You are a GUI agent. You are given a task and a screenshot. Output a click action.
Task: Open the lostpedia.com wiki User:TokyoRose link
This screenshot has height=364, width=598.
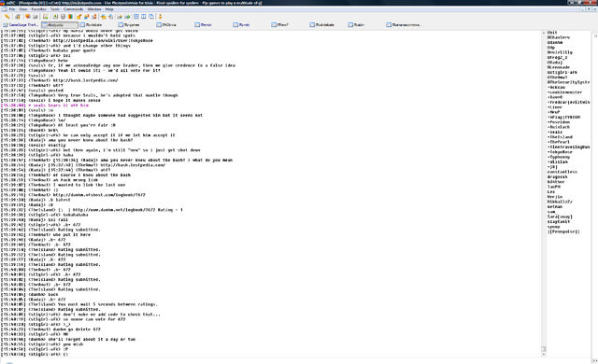[103, 40]
